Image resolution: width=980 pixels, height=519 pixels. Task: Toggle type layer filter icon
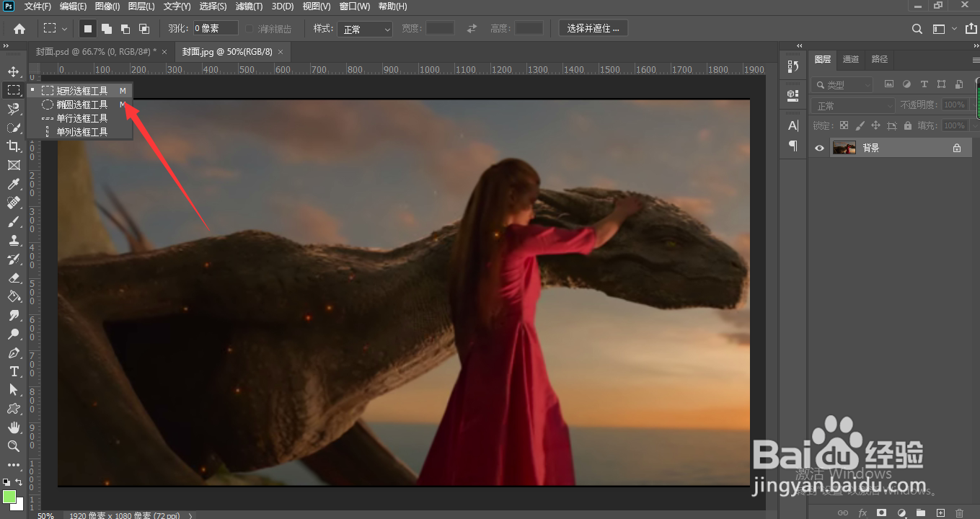[x=924, y=84]
